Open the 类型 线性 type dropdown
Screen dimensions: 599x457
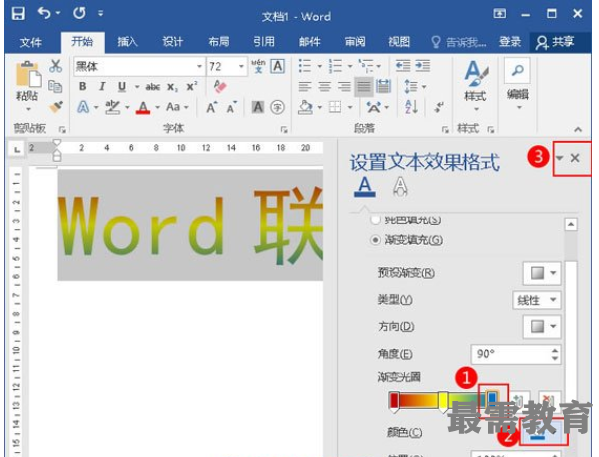(537, 300)
